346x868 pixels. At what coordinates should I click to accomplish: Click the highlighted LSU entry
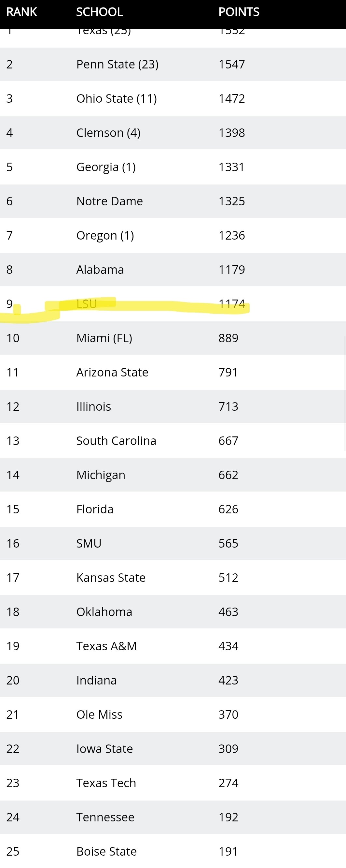tap(87, 304)
